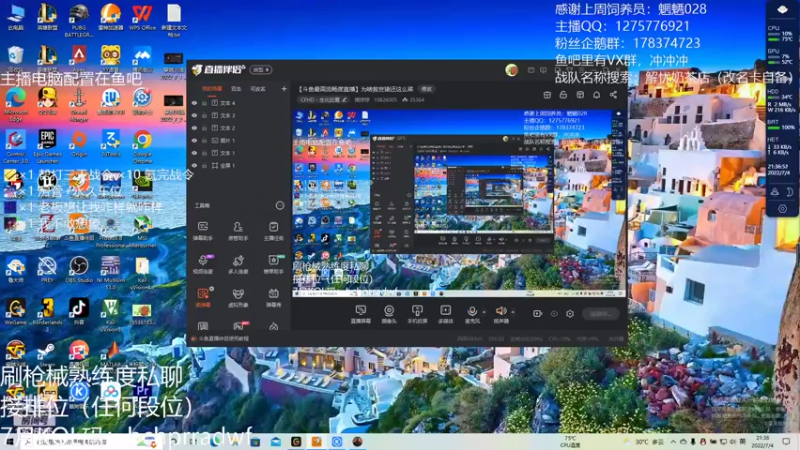Collapse the 工具箱 toolbox panel

[x=280, y=206]
